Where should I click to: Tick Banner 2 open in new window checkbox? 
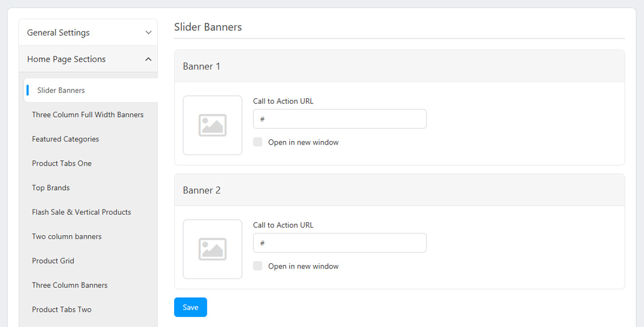[x=258, y=266]
